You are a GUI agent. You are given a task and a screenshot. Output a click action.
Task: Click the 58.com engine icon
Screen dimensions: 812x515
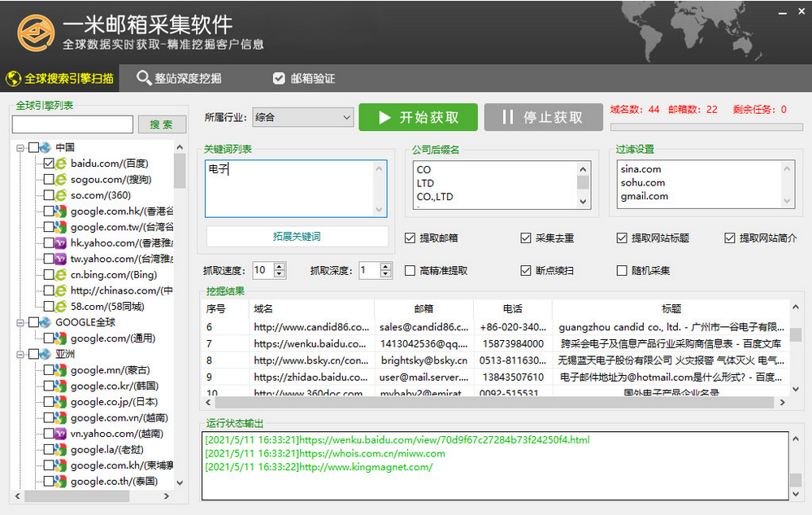point(61,307)
